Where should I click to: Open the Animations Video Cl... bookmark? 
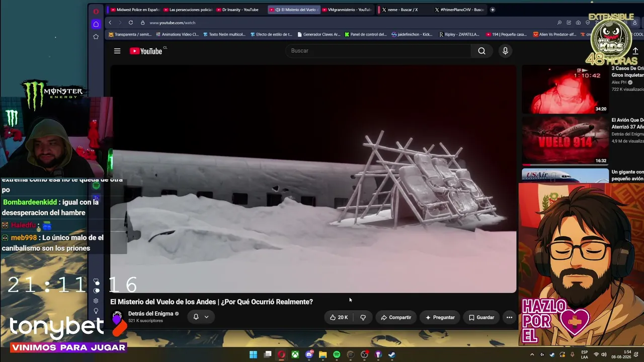(x=178, y=35)
